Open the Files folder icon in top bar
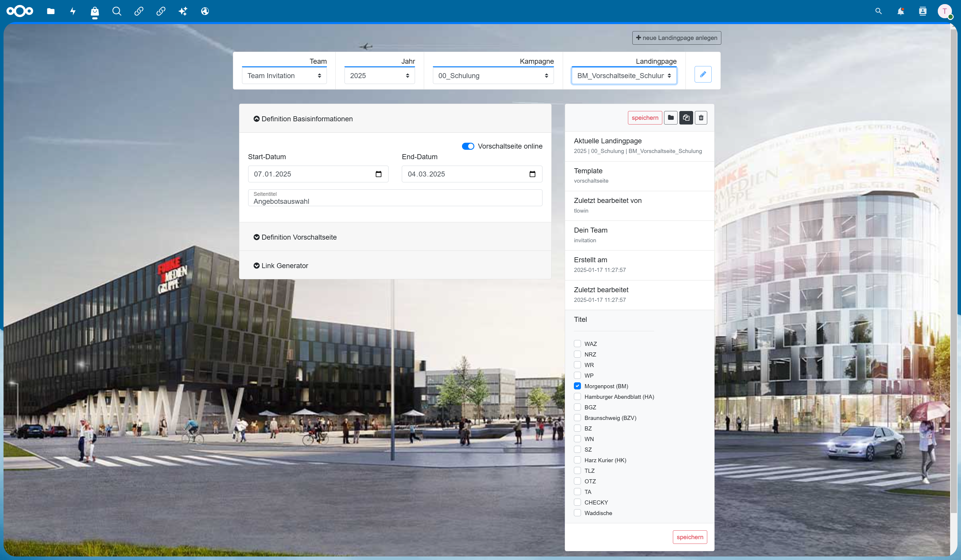The width and height of the screenshot is (961, 560). pyautogui.click(x=51, y=11)
